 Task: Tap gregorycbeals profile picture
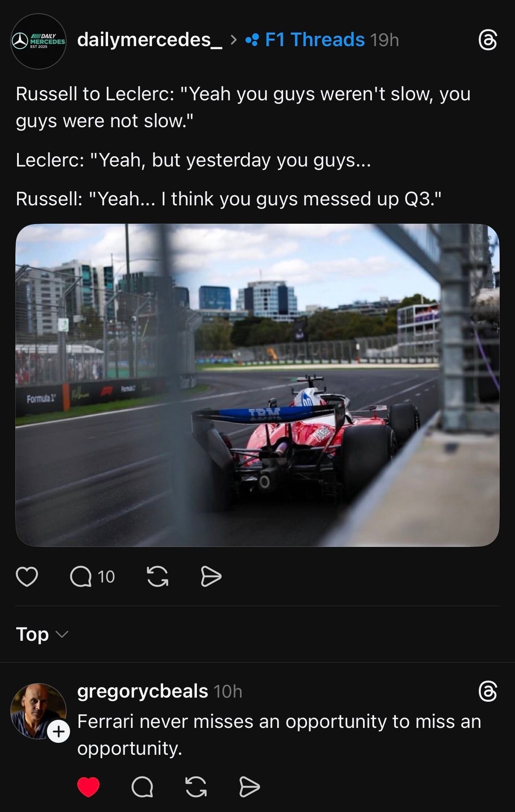point(38,711)
